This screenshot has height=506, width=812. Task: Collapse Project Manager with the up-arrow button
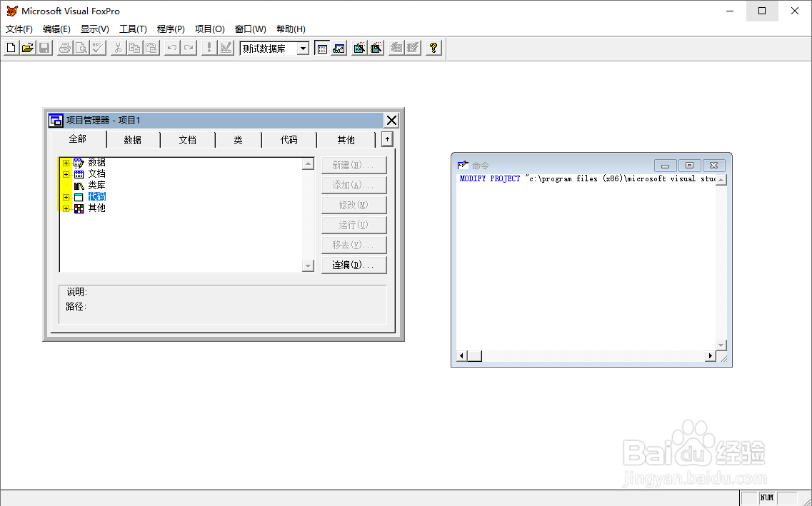tap(387, 138)
